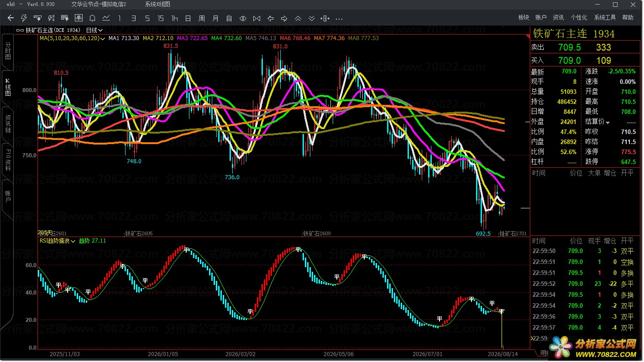
Task: Switch to the 分时图 side tab
Action: tap(8, 52)
